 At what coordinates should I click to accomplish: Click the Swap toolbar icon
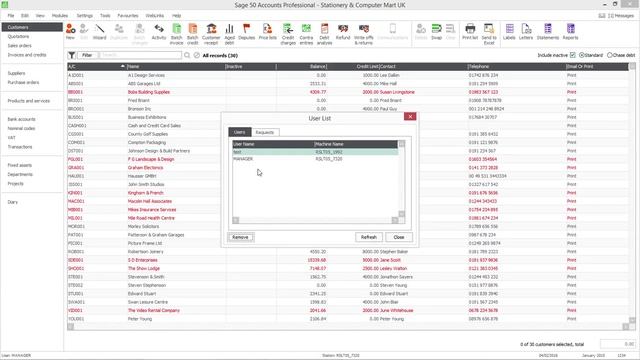pyautogui.click(x=436, y=31)
